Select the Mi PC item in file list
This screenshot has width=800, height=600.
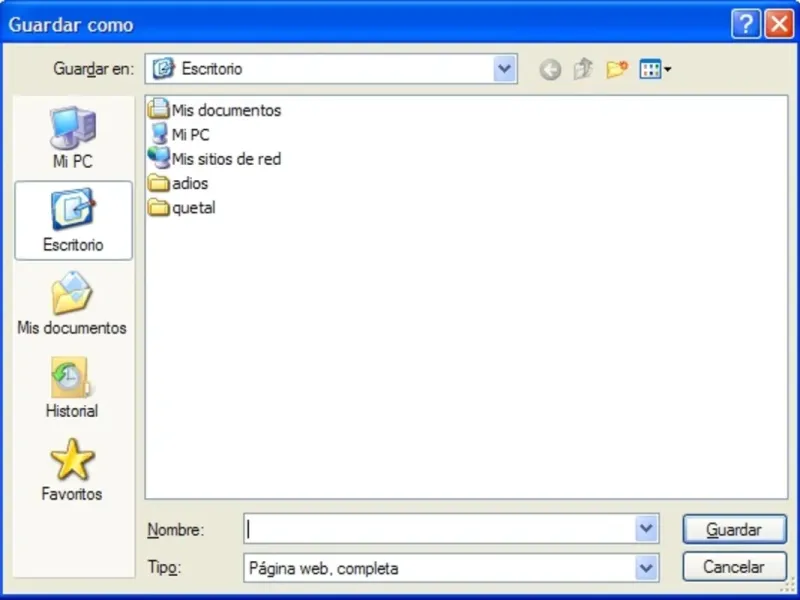(x=179, y=134)
